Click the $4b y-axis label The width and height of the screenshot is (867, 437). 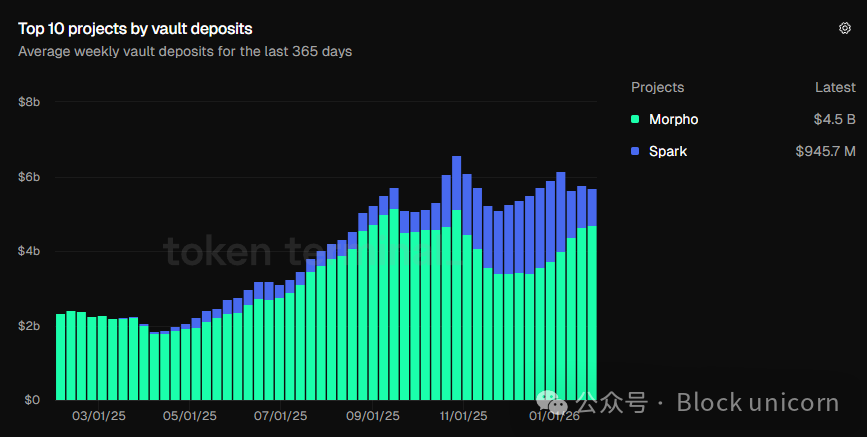point(28,251)
